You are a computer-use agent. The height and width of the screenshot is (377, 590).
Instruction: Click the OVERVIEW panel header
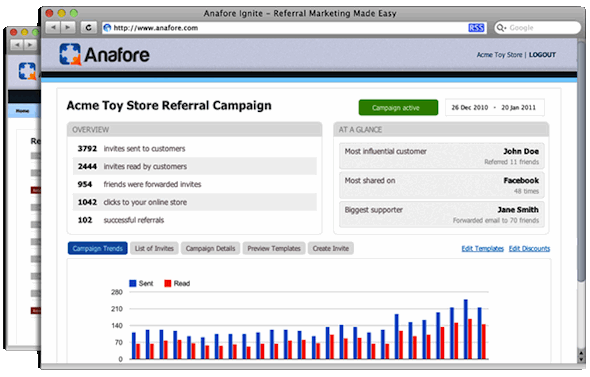[195, 129]
